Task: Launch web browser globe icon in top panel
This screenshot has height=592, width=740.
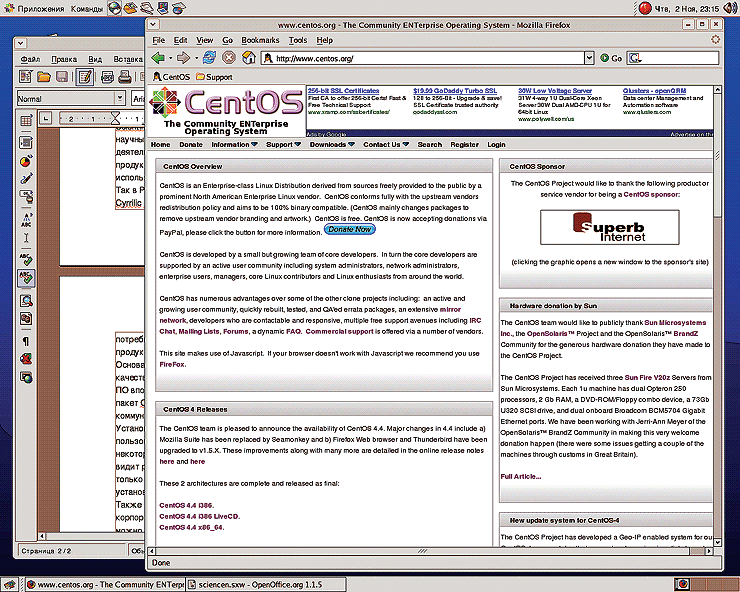Action: pos(114,8)
